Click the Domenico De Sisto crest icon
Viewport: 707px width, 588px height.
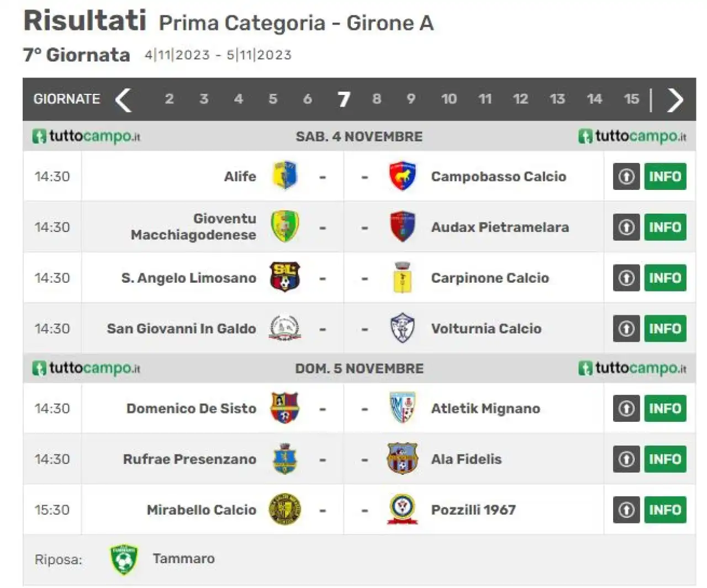point(284,408)
